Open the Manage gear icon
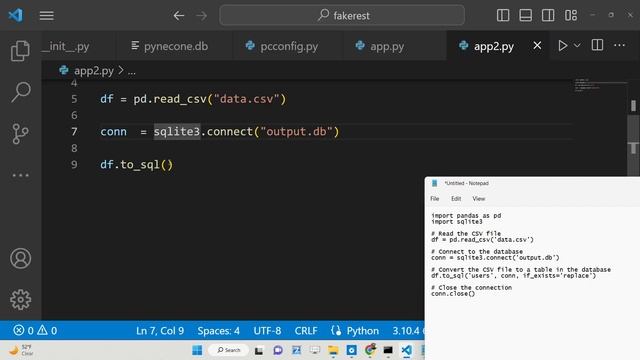Image resolution: width=640 pixels, height=360 pixels. coord(20,300)
